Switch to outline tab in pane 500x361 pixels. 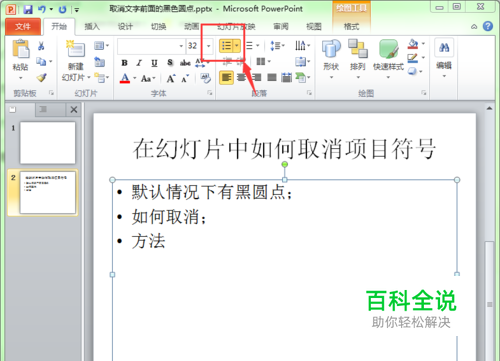[x=43, y=109]
